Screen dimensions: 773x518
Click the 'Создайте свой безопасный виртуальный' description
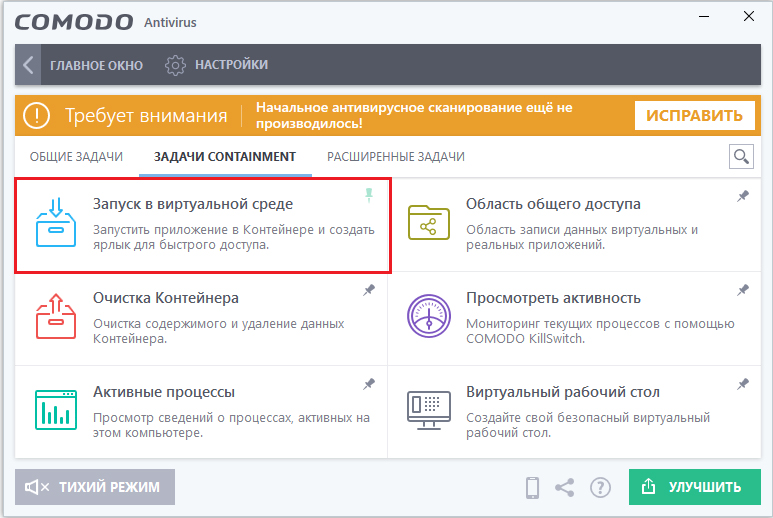click(x=588, y=425)
